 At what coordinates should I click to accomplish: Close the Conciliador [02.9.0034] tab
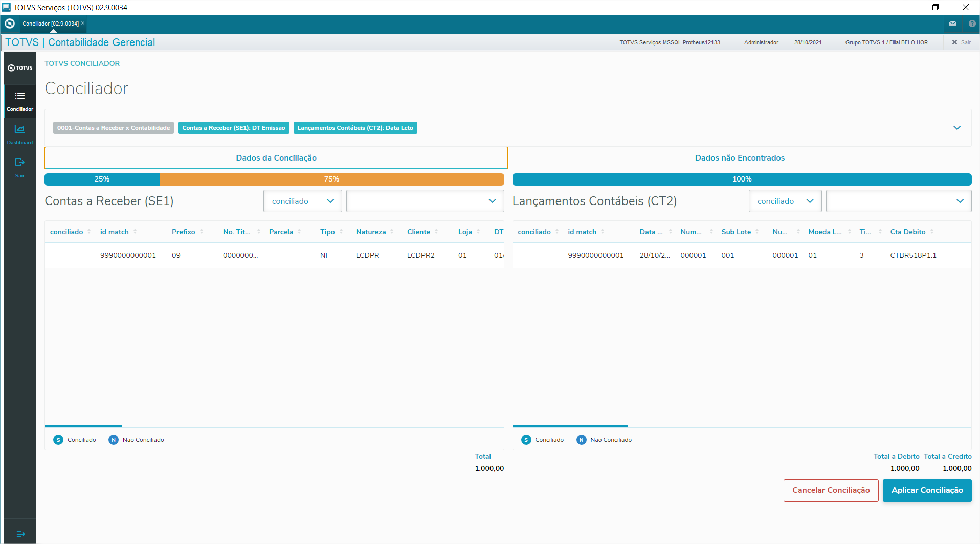83,23
